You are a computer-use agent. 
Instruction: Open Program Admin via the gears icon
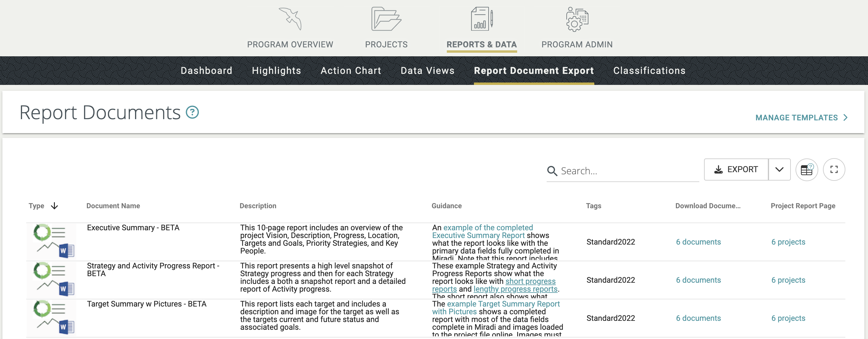point(576,19)
